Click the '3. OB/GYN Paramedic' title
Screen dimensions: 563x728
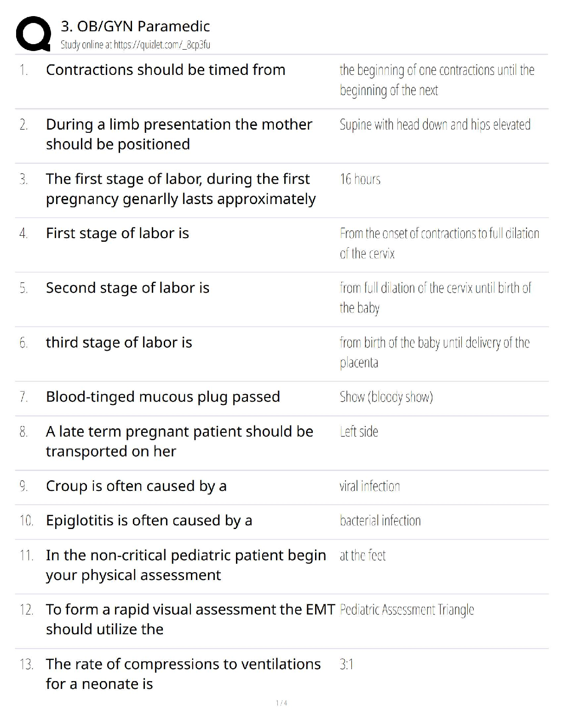[x=135, y=26]
